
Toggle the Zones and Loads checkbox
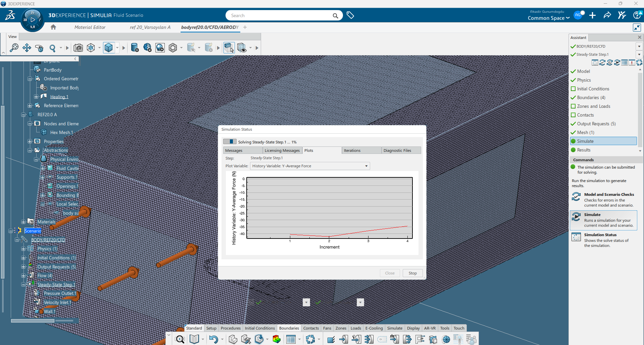pos(573,106)
